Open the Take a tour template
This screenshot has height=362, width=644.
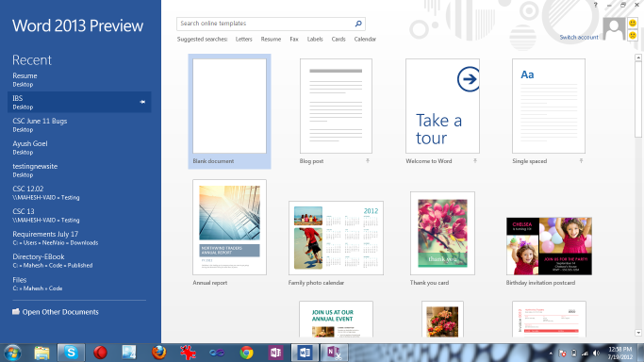(442, 106)
